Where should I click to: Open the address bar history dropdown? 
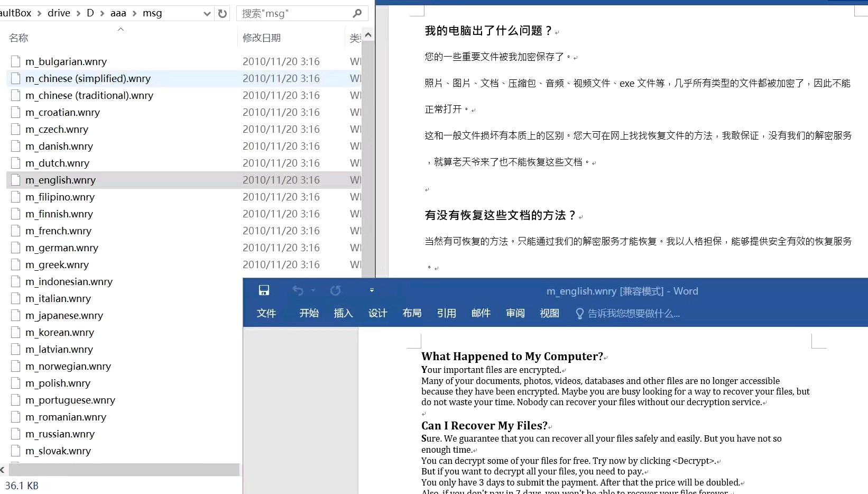[x=207, y=13]
